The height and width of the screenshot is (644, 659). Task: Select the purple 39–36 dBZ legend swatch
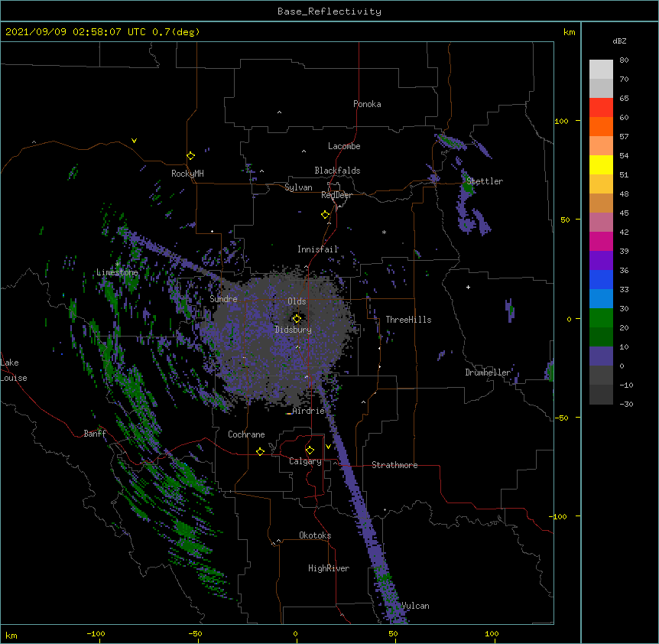click(x=601, y=261)
